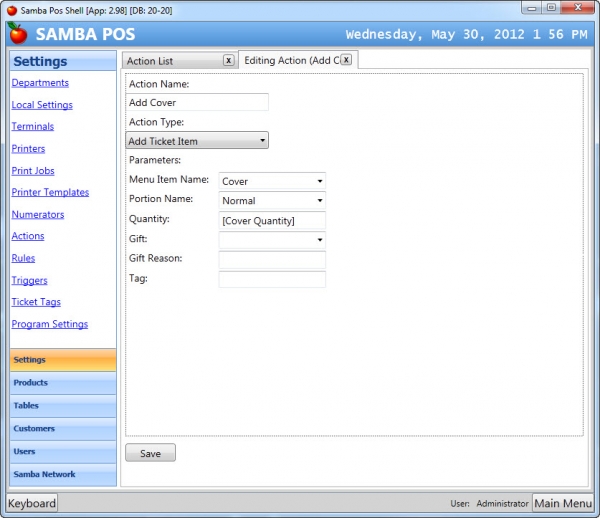
Task: Open Triggers settings
Action: pyautogui.click(x=29, y=280)
